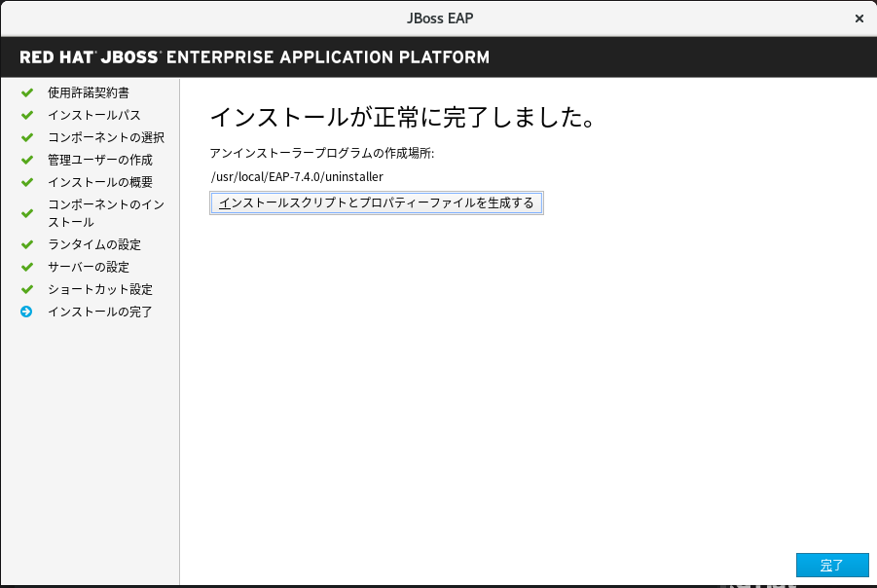877x588 pixels.
Task: Click the checkmark icon next to インストールパス
Action: (27, 115)
